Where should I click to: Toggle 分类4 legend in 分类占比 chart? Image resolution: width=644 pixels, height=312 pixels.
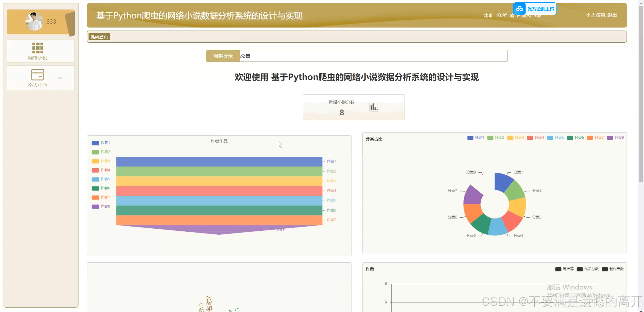click(536, 138)
